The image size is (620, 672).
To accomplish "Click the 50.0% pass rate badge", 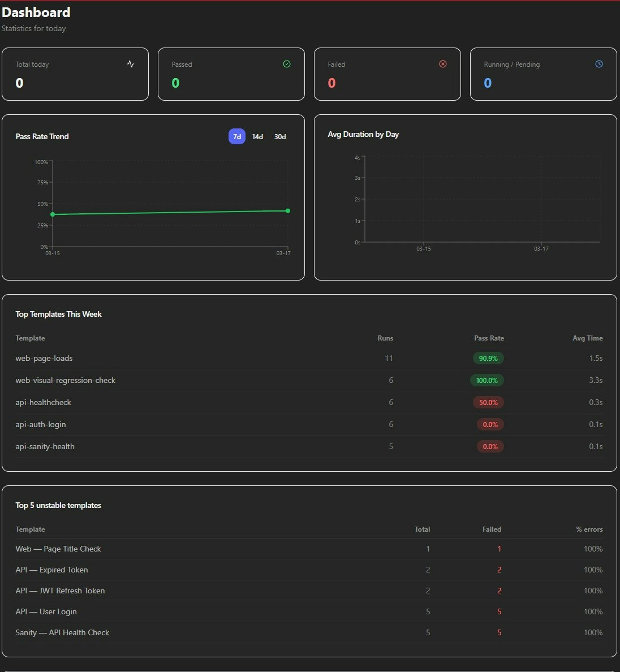I will click(488, 402).
